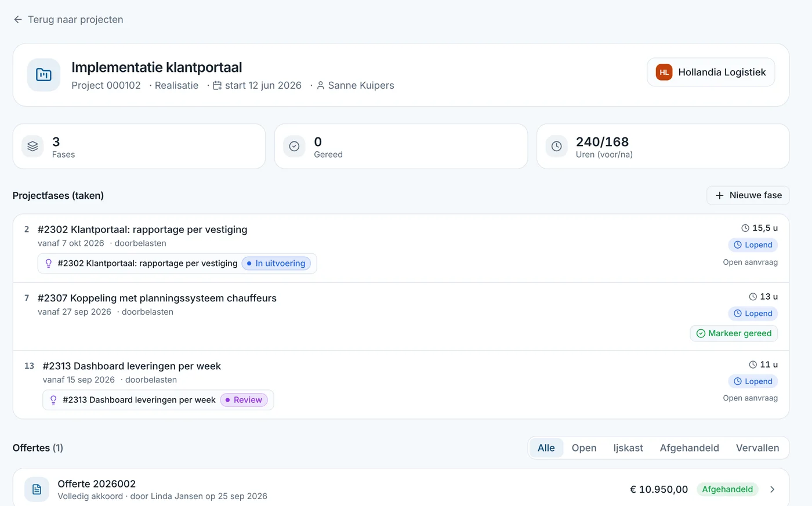Open phase title #2313 Dashboard leveringen per week
This screenshot has width=812, height=506.
(x=132, y=366)
